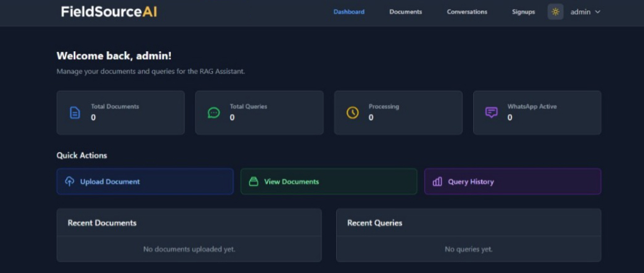This screenshot has height=273, width=644.
Task: Open the admin user dropdown menu
Action: 585,12
